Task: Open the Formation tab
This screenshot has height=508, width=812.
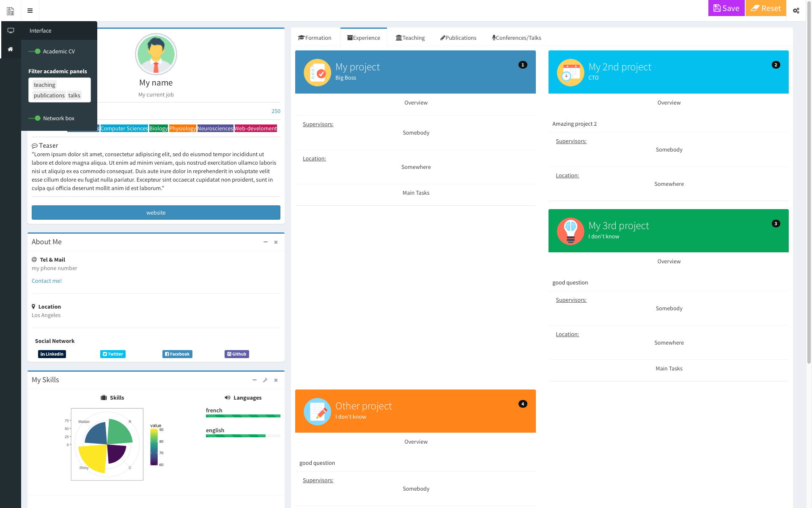Action: pos(315,38)
